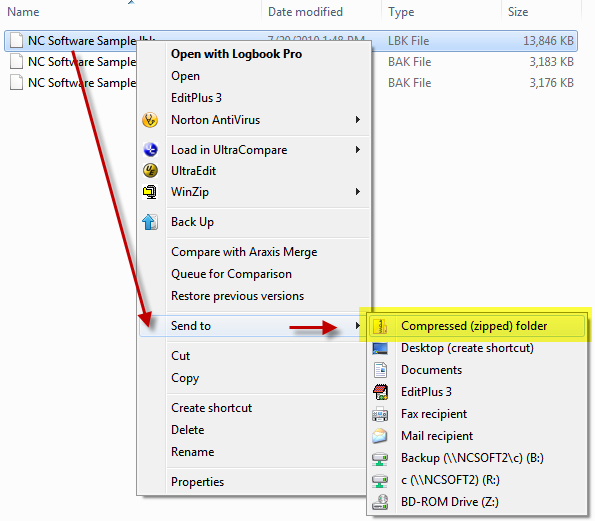Viewport: 595px width, 521px height.
Task: Click the EditPlus 3 submenu icon
Action: [x=380, y=392]
